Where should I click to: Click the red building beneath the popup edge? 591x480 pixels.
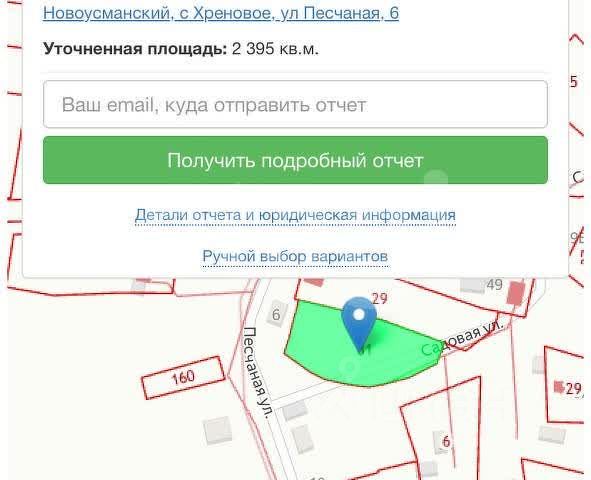(314, 281)
